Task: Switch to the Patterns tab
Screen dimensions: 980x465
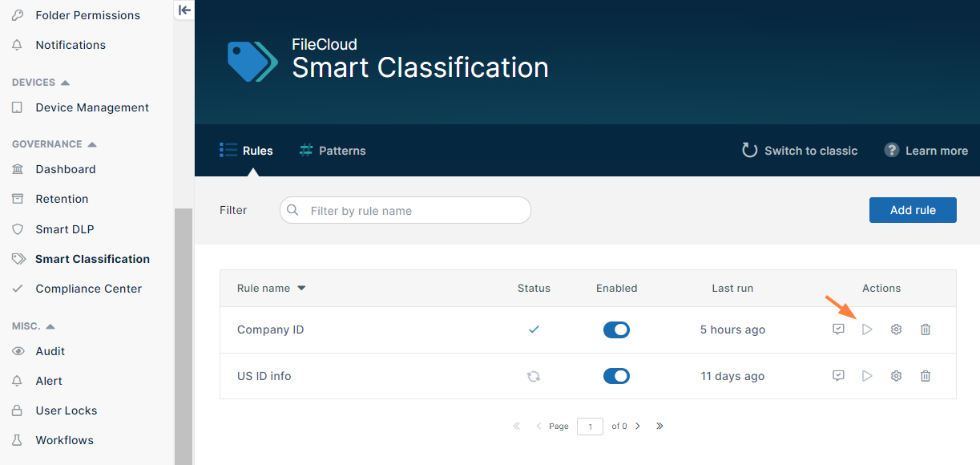Action: point(333,151)
